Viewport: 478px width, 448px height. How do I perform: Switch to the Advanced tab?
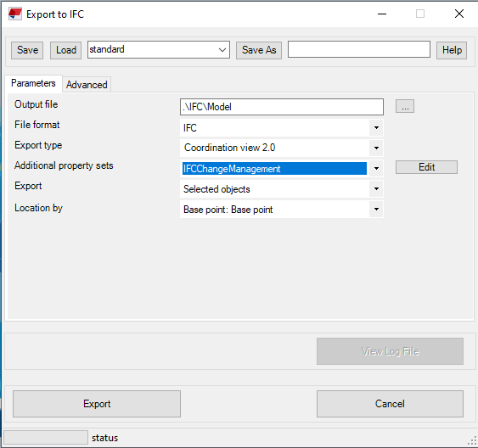coord(87,85)
